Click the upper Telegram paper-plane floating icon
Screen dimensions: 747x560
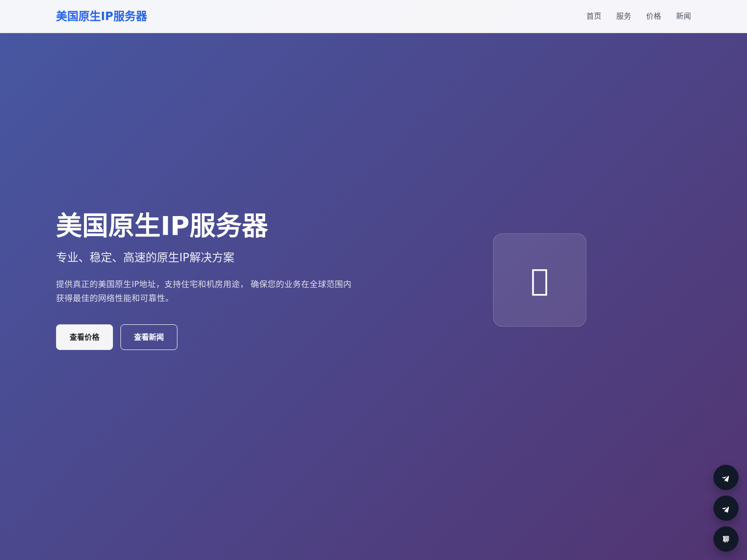726,477
